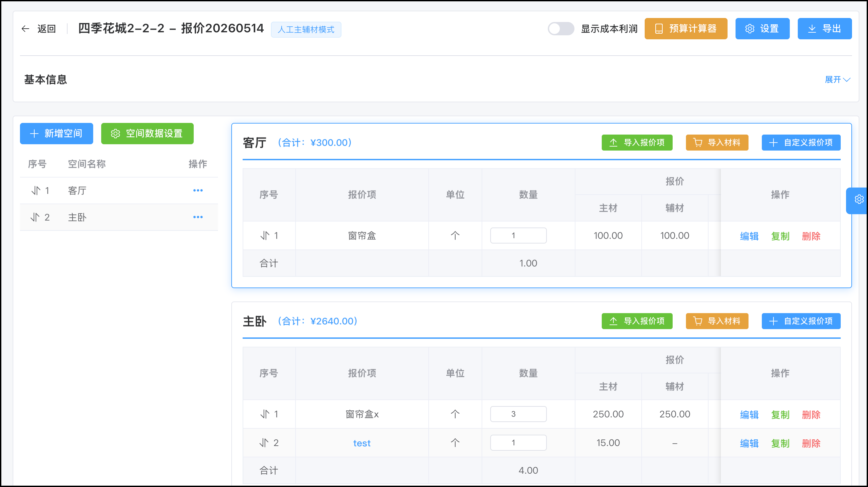Click 编辑 for the 窗帘盒x row
This screenshot has width=868, height=487.
tap(749, 414)
